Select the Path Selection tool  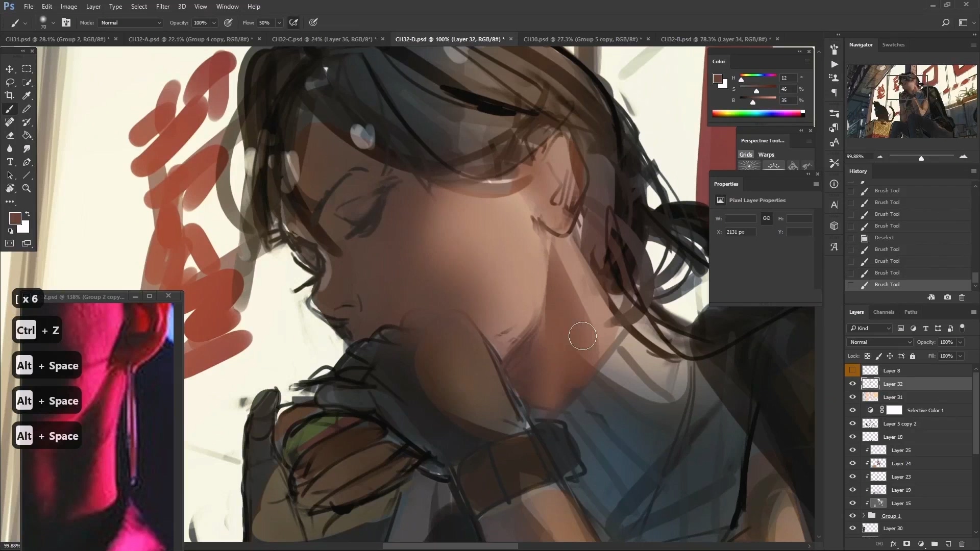pos(10,175)
